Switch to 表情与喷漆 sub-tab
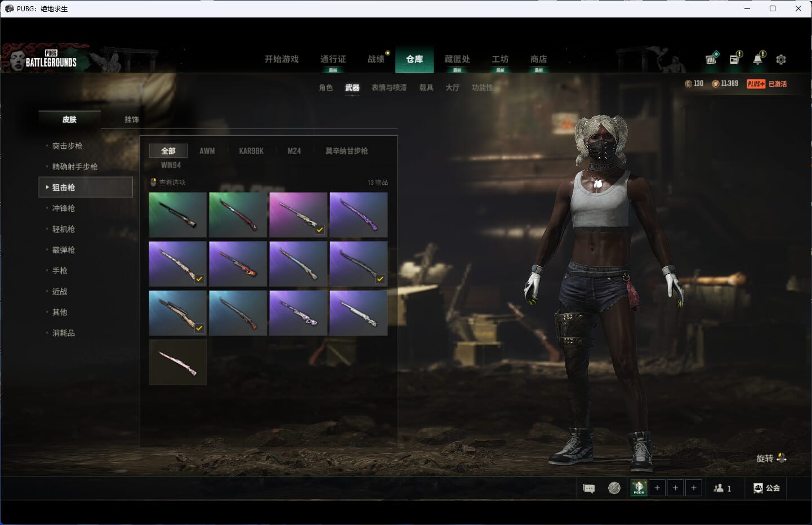Screen dimensions: 812x525 389,87
